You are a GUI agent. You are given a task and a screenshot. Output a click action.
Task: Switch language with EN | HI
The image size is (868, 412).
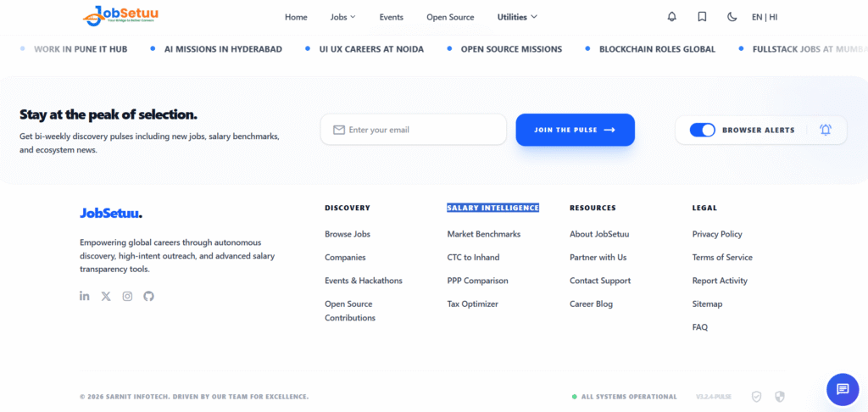tap(765, 17)
